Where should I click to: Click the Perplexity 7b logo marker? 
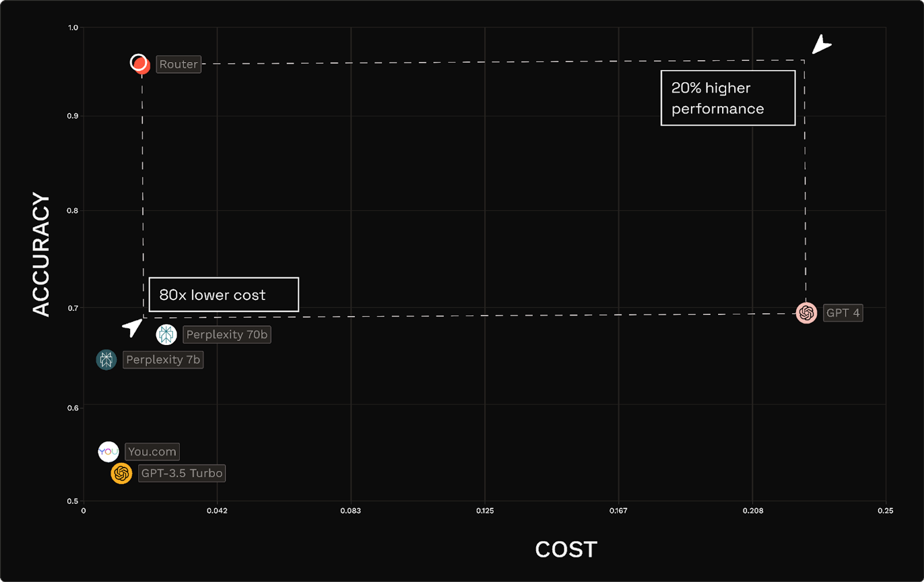106,360
